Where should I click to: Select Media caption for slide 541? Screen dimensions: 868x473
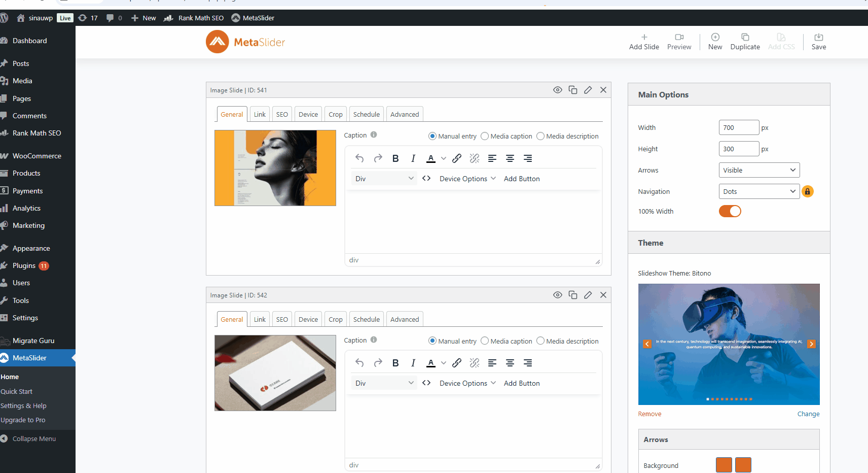(x=485, y=136)
